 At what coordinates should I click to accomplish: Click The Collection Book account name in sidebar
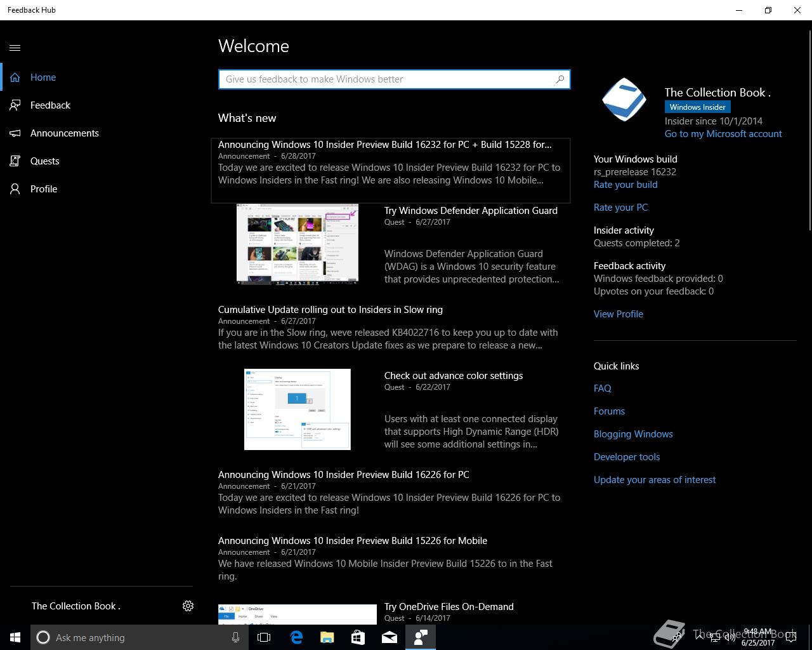(76, 606)
